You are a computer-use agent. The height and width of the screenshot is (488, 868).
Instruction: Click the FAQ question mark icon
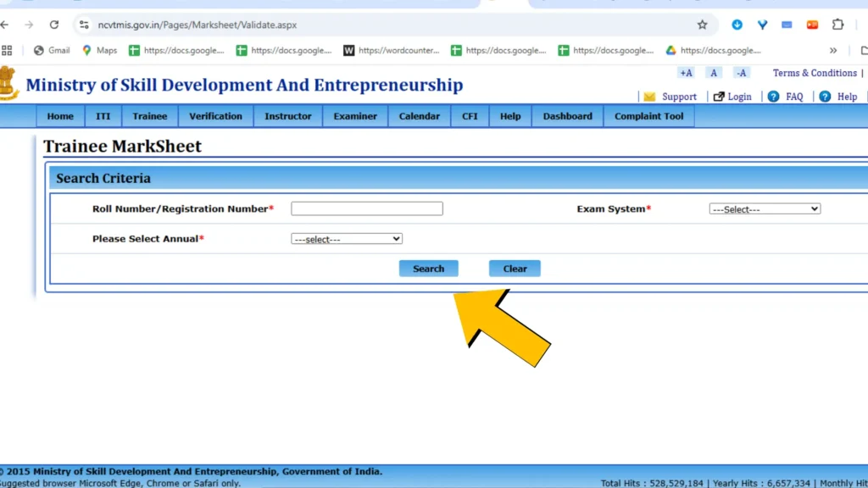tap(773, 97)
